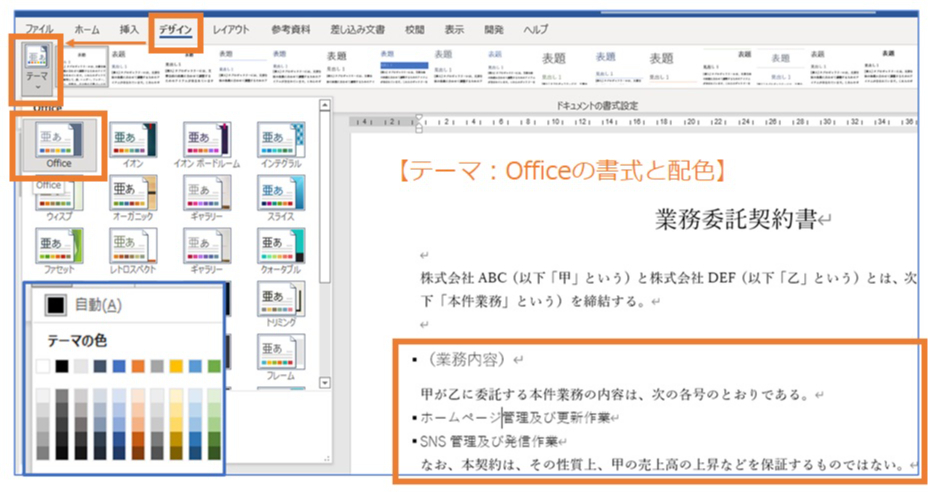Click the ドキュメントの書式設定 group label

tap(597, 106)
